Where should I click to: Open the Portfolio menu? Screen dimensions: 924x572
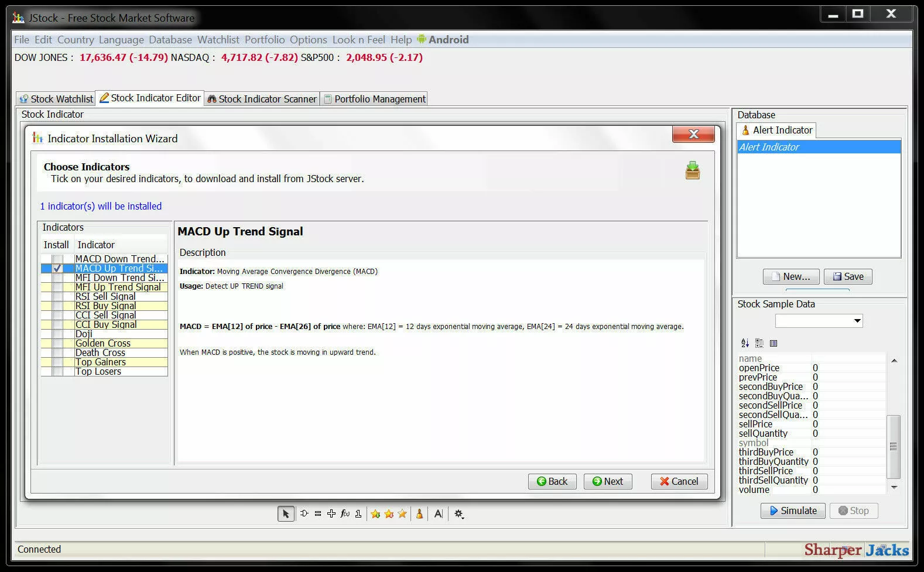(265, 40)
